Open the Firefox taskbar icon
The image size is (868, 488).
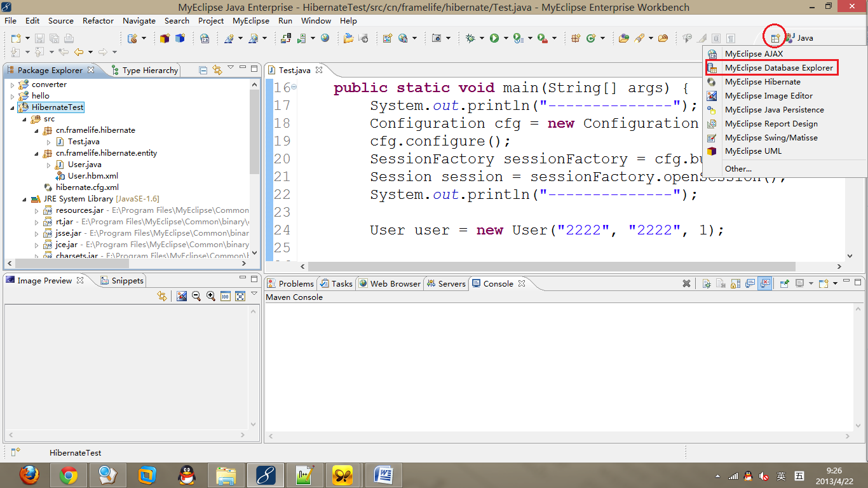[x=29, y=475]
